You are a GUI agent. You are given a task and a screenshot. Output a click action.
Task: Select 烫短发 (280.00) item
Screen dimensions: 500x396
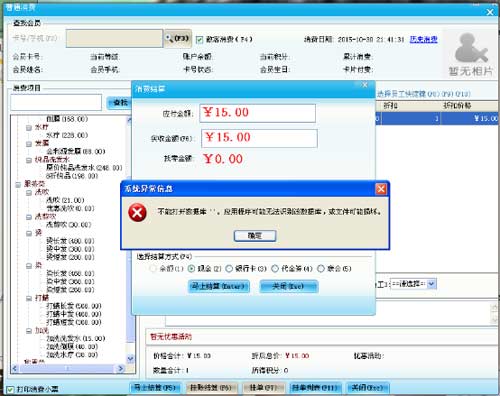[x=70, y=257]
